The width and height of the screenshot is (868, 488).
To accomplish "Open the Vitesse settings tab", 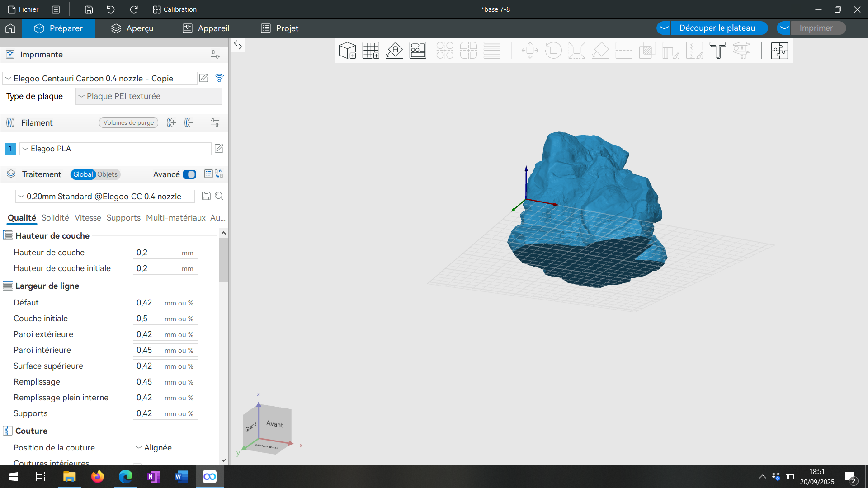I will click(x=88, y=218).
